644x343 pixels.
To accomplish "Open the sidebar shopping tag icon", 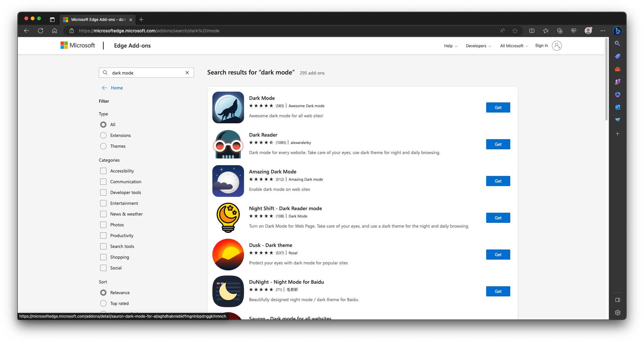I will pyautogui.click(x=617, y=56).
